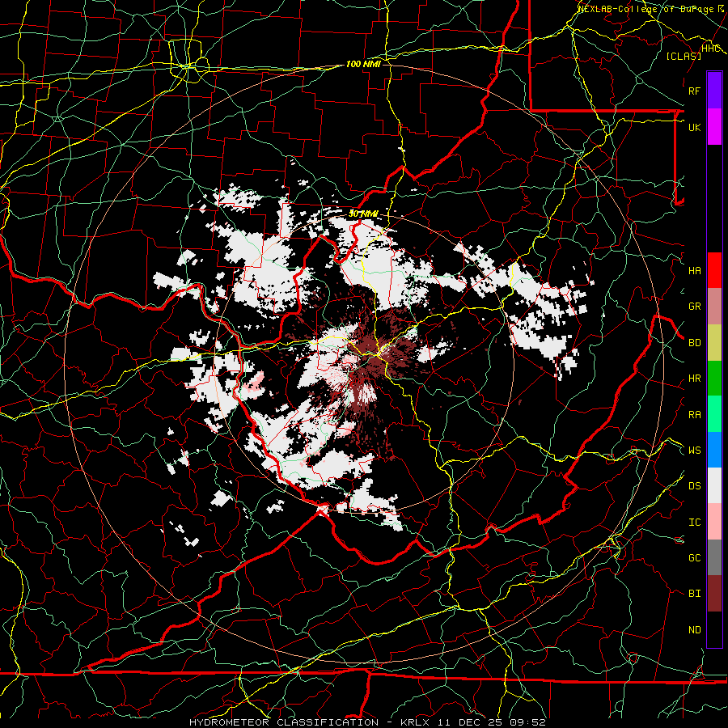This screenshot has height=728, width=728.
Task: Click the red HA legend color swatch
Action: click(x=714, y=270)
